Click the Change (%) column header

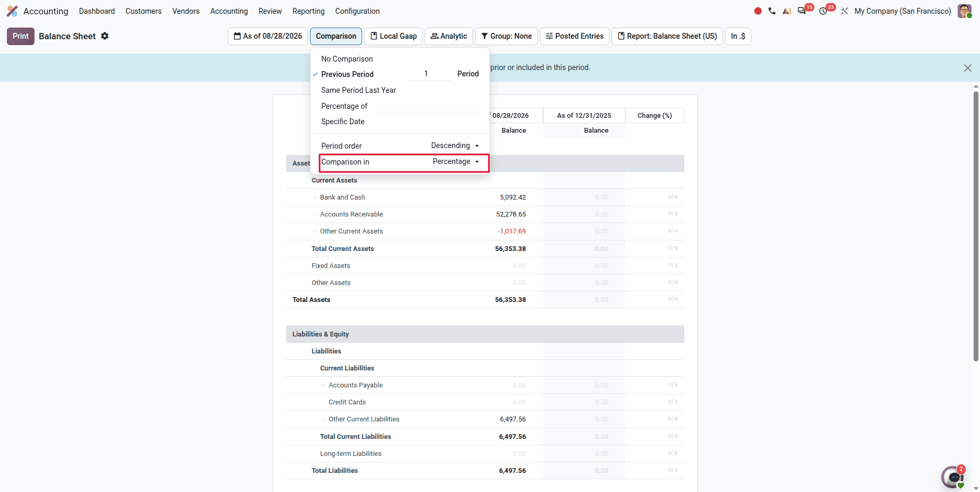click(x=655, y=116)
